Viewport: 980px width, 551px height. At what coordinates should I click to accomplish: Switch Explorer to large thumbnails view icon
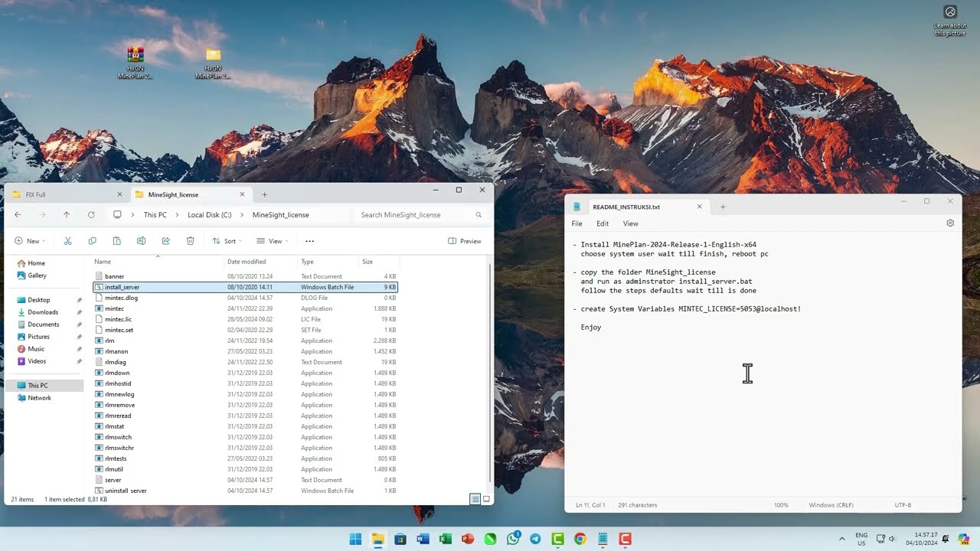(486, 499)
